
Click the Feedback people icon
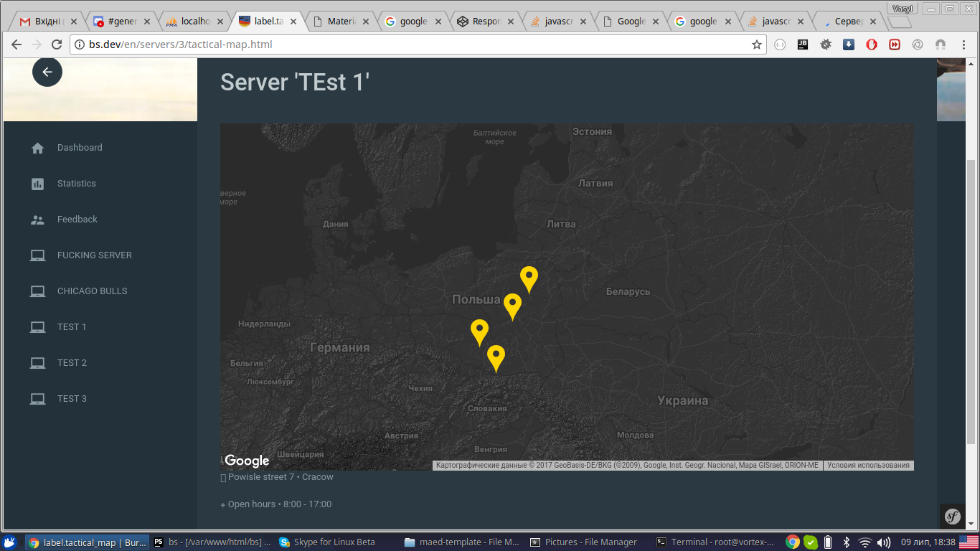click(38, 220)
